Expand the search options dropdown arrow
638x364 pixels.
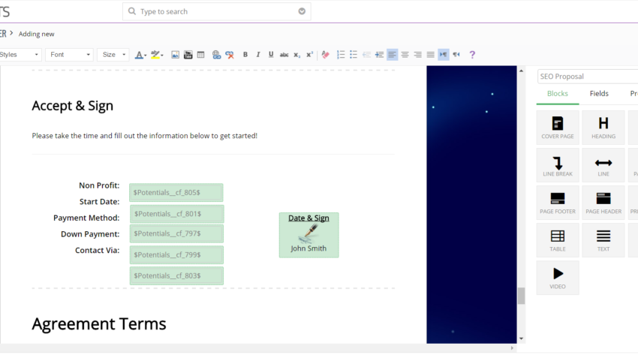pos(302,11)
